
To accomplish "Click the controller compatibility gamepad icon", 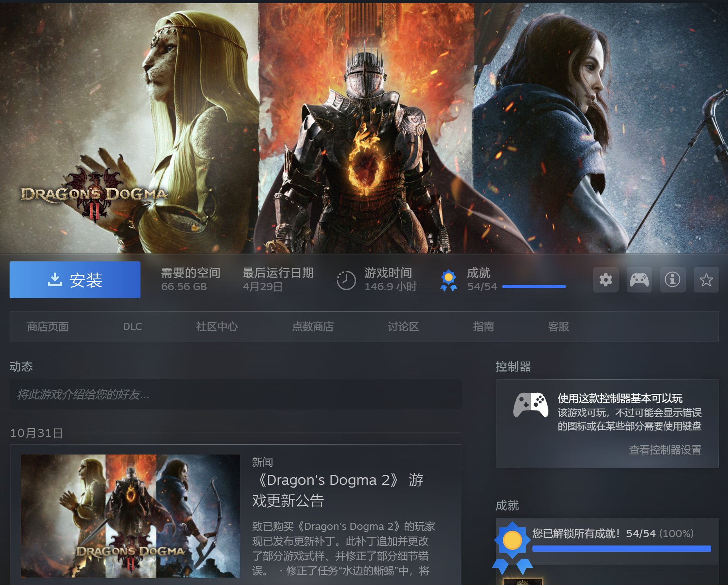I will click(530, 405).
